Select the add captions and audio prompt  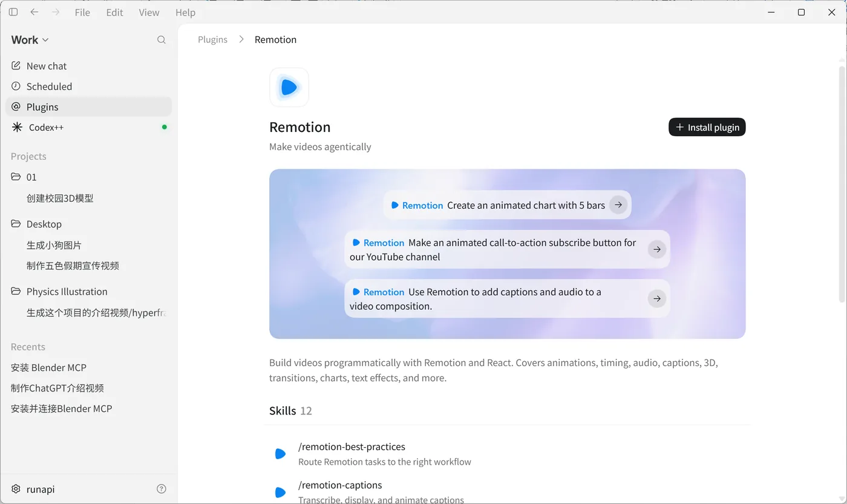[507, 298]
